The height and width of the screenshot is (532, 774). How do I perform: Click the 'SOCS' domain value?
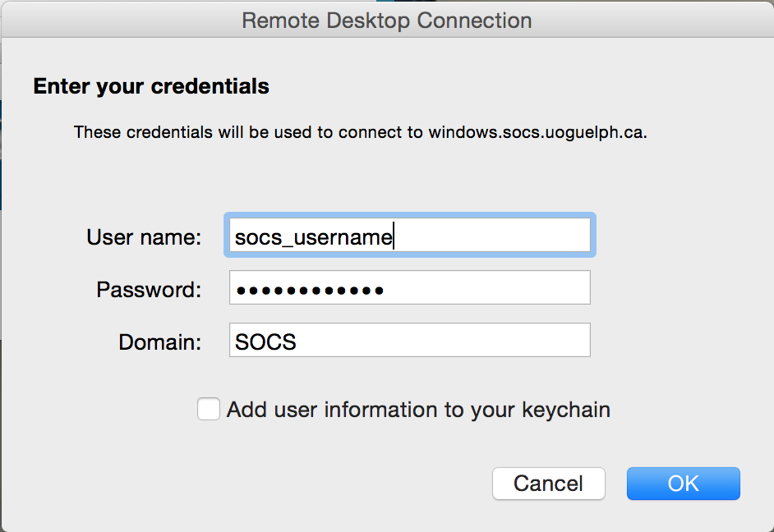pyautogui.click(x=265, y=341)
